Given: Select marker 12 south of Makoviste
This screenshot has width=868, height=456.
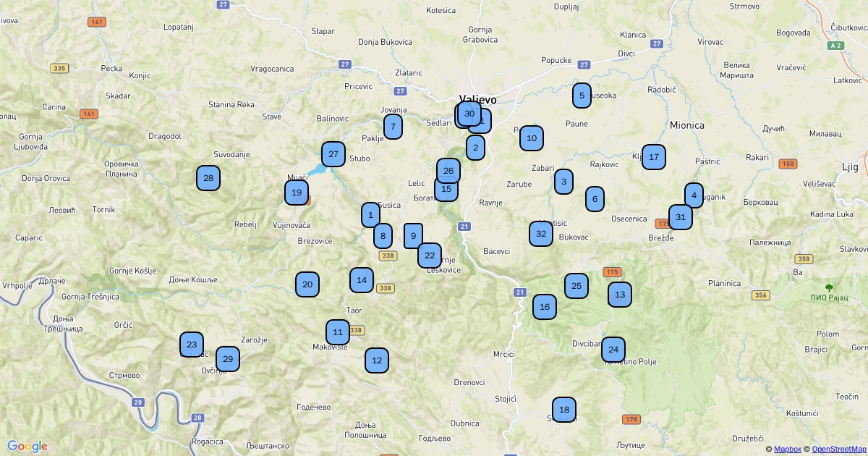Looking at the screenshot, I should 377,360.
